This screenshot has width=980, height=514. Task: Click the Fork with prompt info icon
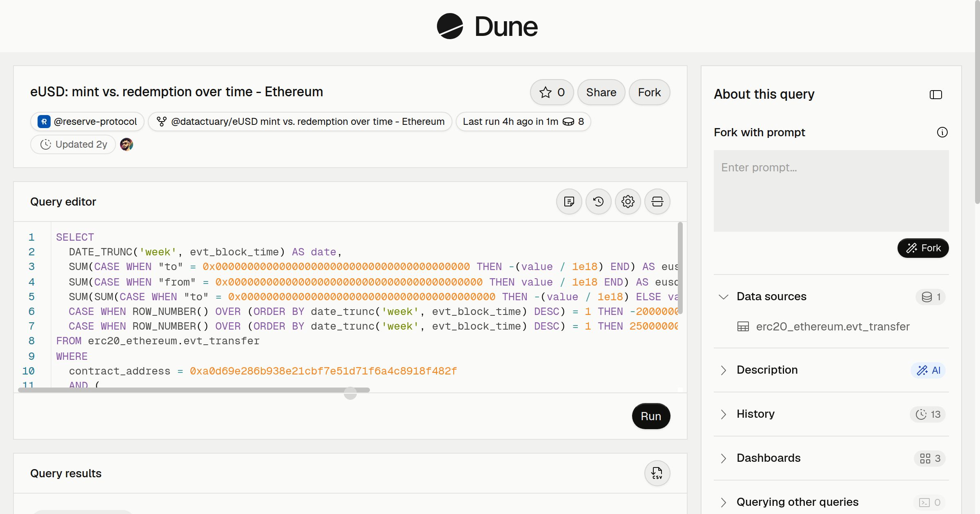(x=942, y=132)
